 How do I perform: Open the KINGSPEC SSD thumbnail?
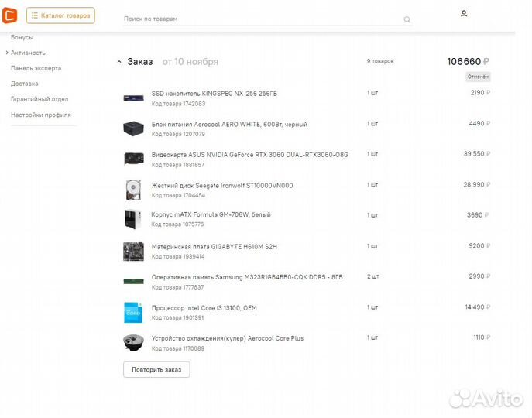click(133, 98)
